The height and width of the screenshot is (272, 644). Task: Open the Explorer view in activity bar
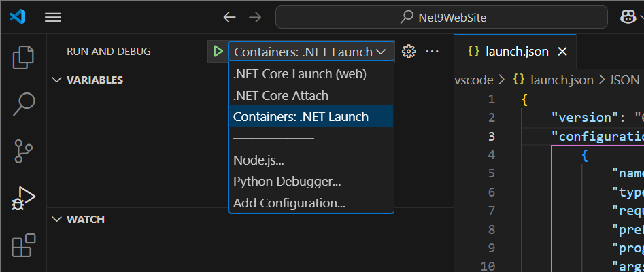point(23,57)
